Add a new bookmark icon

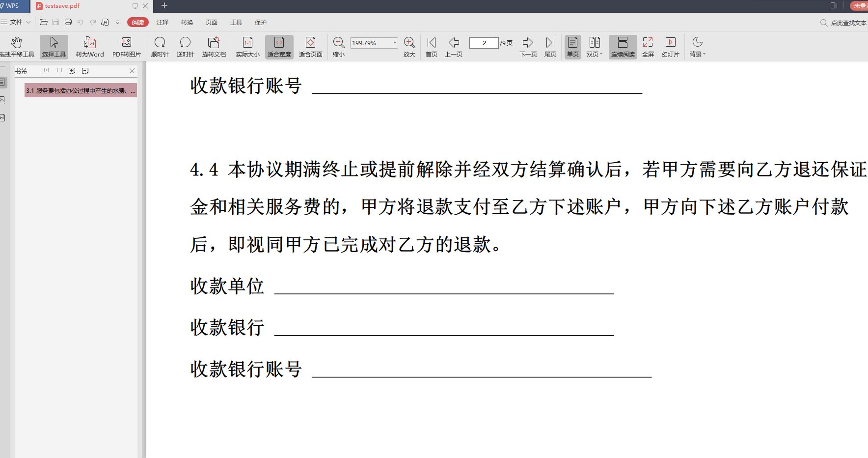pyautogui.click(x=72, y=71)
